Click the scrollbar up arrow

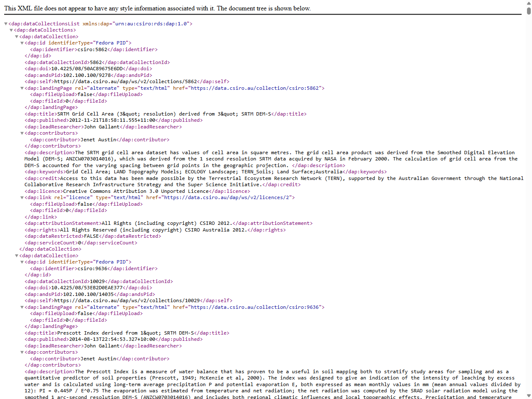[x=529, y=3]
